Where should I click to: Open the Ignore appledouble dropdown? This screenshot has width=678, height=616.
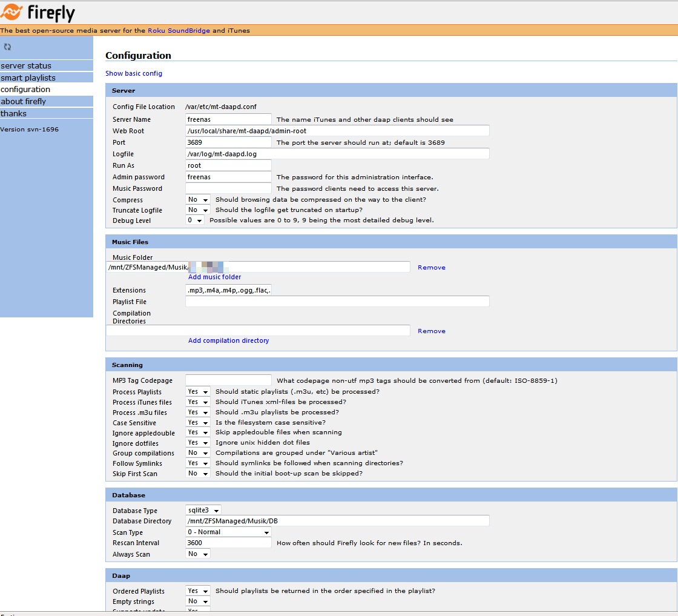point(198,432)
